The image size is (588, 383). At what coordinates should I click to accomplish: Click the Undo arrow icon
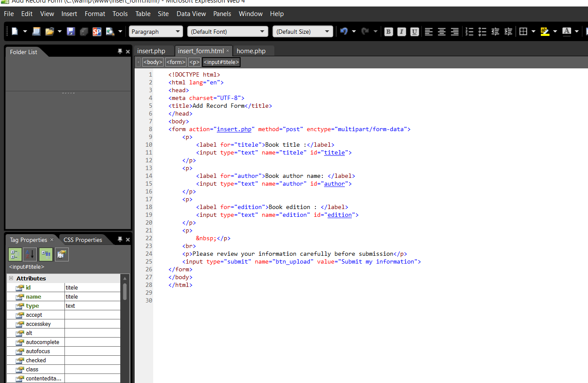pos(344,31)
